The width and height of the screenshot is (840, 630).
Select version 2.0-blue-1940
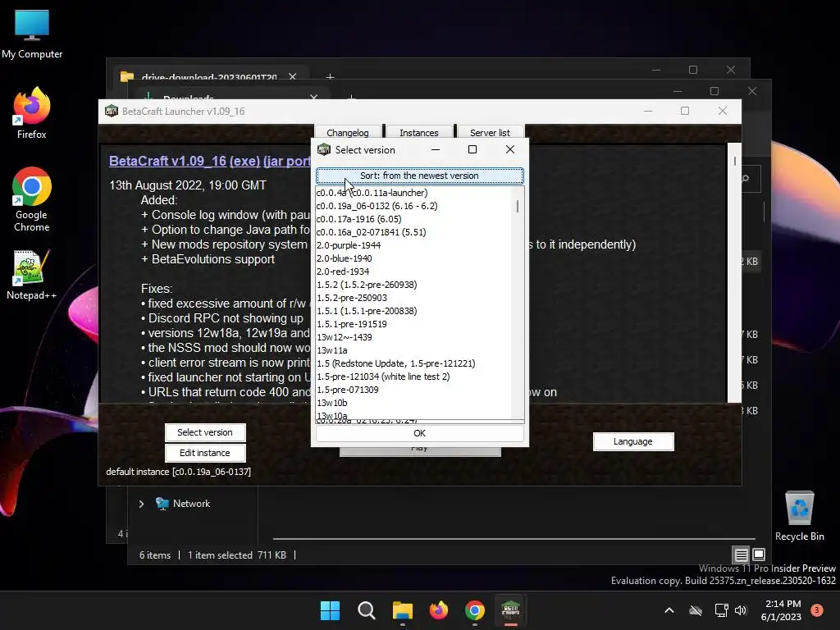point(413,258)
